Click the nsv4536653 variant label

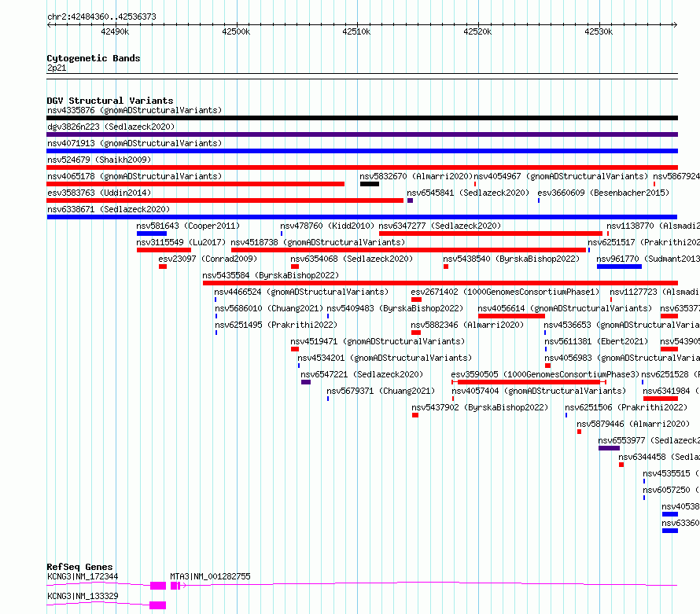pos(622,325)
